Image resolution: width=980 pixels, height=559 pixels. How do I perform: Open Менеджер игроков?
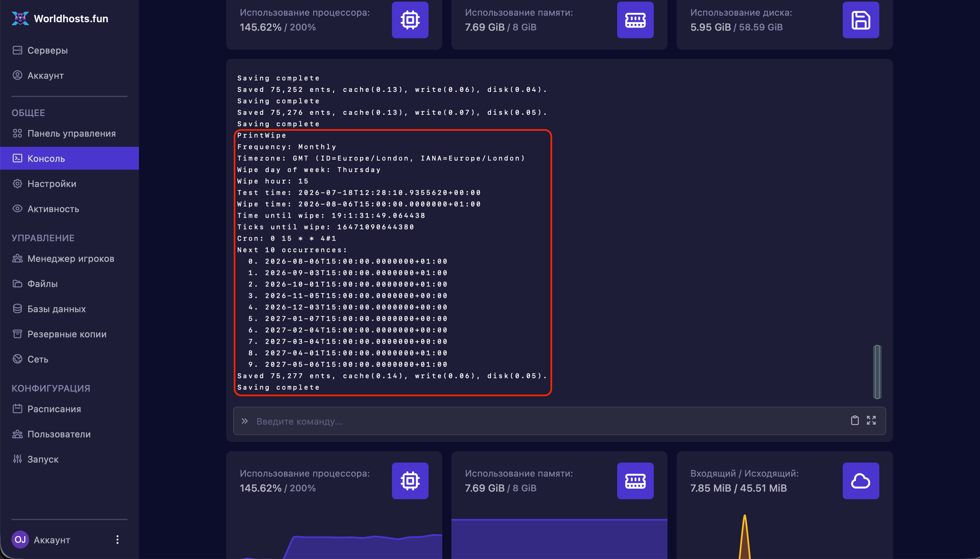coord(71,258)
